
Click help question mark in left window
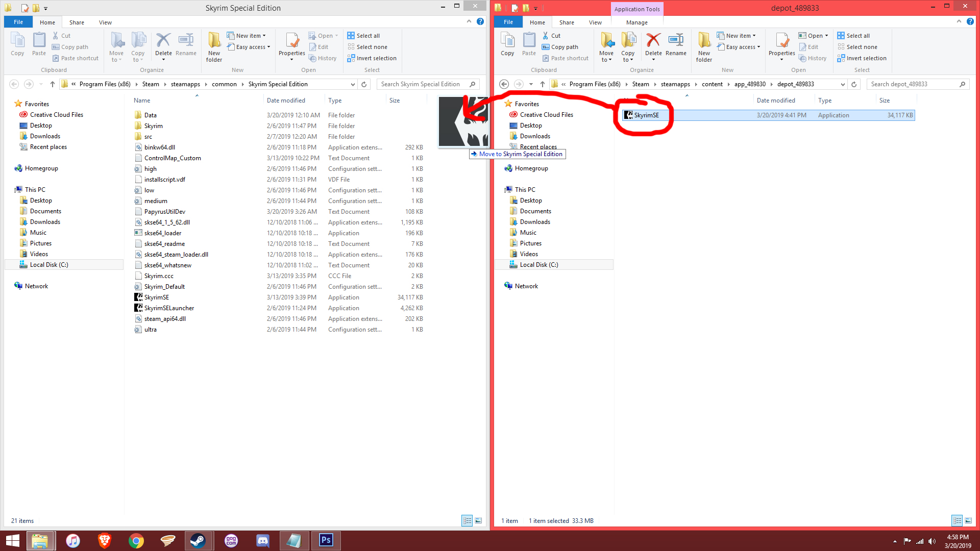click(480, 21)
